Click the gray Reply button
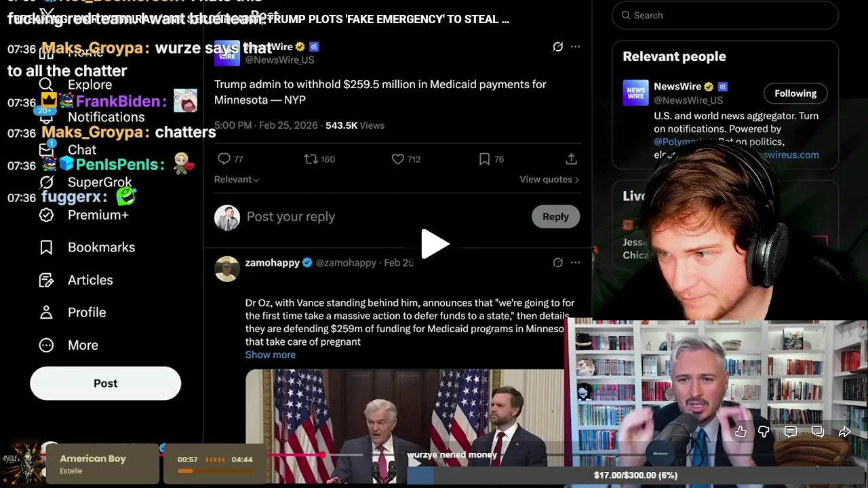Viewport: 868px width, 488px height. pos(555,217)
